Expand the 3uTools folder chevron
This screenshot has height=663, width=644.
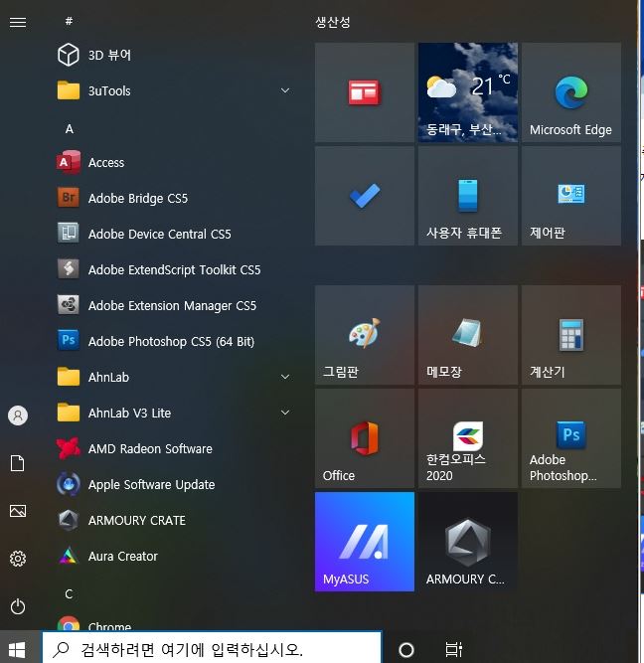click(x=285, y=90)
